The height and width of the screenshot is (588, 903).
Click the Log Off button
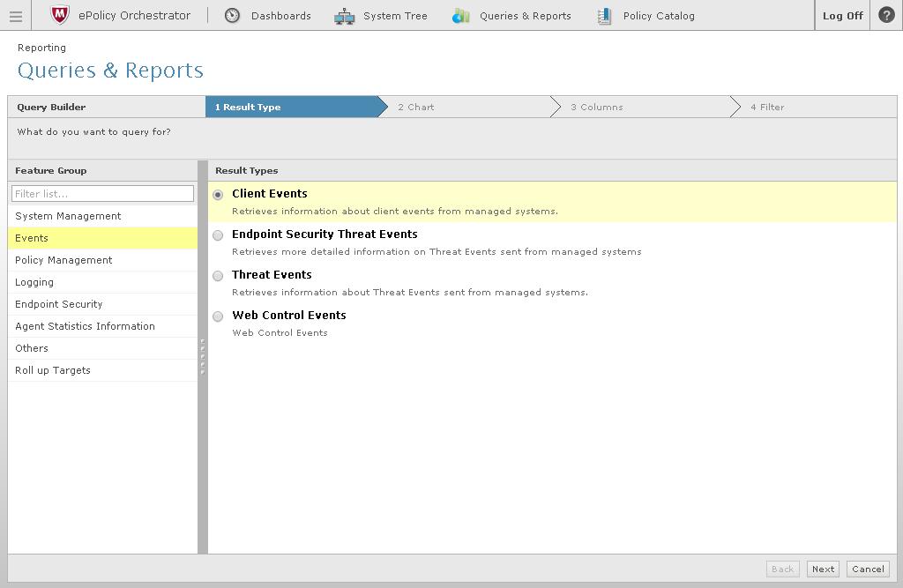click(x=842, y=16)
